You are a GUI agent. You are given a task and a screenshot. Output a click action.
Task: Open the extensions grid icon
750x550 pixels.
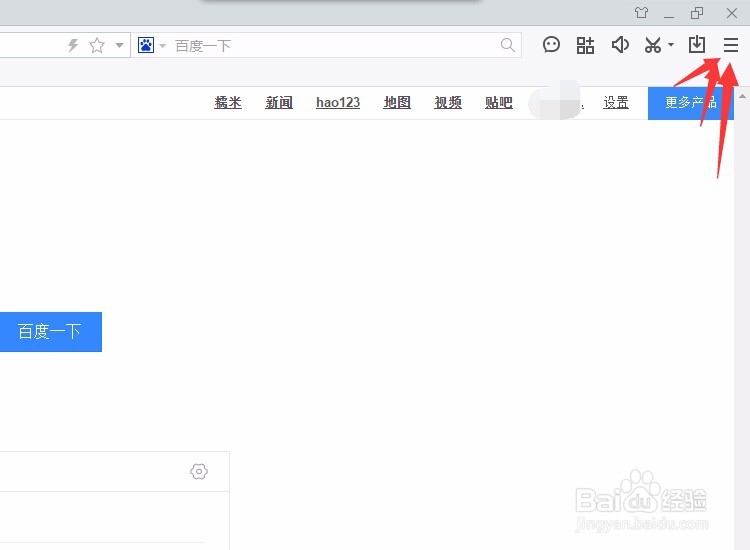pos(585,45)
